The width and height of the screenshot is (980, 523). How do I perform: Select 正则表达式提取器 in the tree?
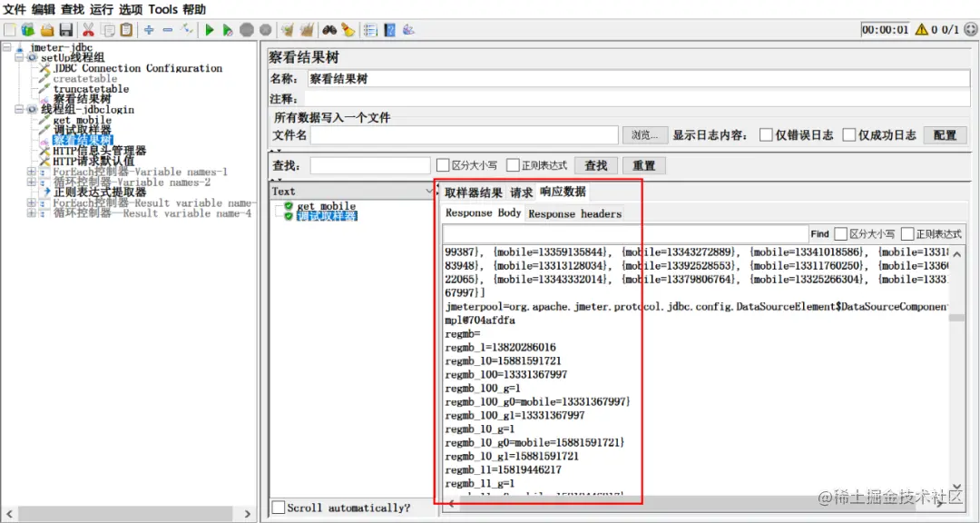100,192
